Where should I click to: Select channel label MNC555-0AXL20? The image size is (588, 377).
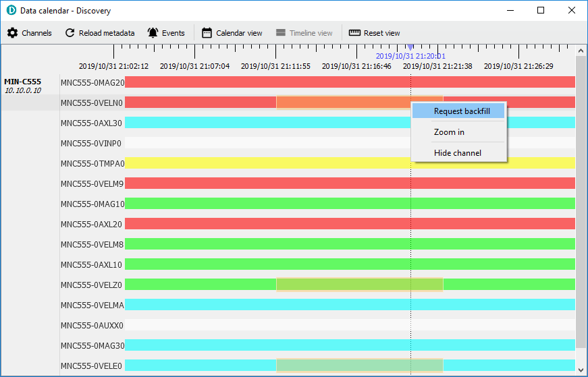92,224
